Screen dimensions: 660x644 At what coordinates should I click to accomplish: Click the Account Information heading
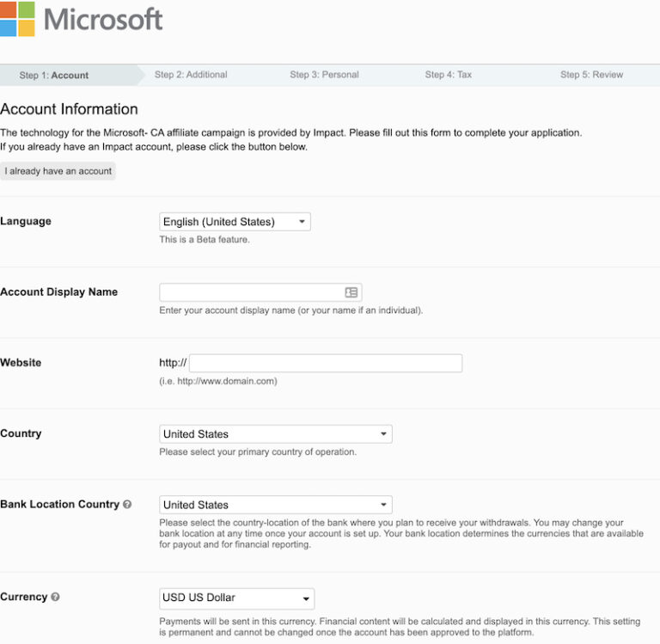[x=69, y=109]
